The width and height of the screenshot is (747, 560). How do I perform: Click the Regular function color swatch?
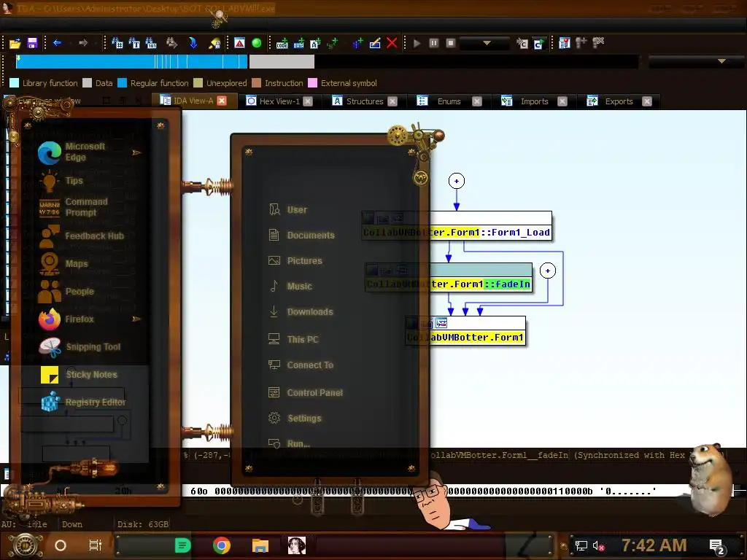(122, 83)
